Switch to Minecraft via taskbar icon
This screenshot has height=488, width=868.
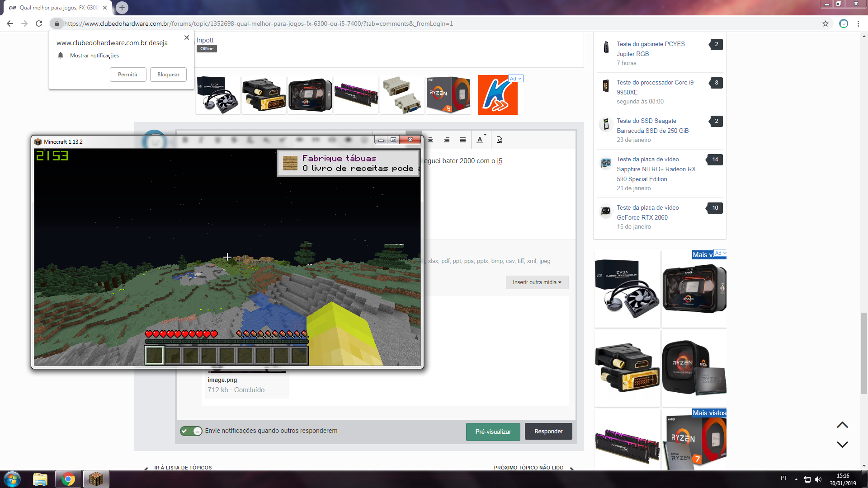(96, 479)
